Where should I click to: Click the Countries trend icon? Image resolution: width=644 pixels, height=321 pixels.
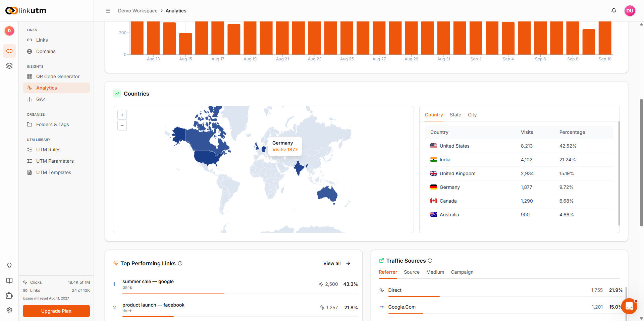[117, 94]
